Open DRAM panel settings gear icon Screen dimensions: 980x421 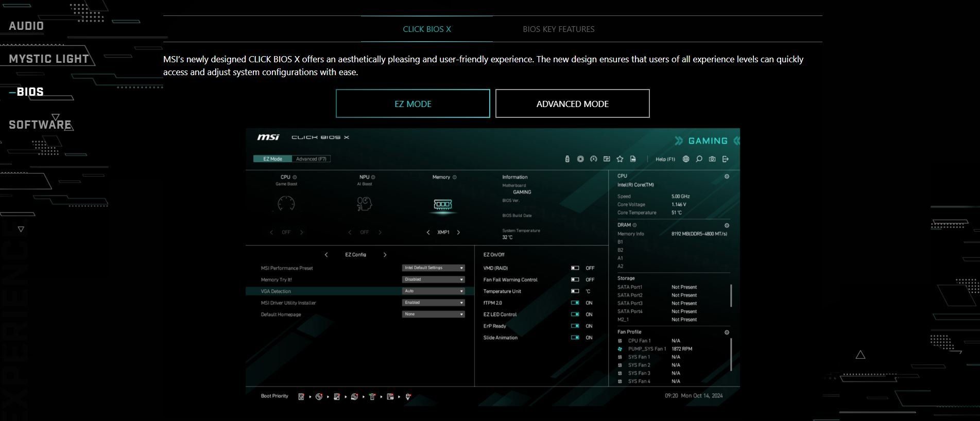click(727, 225)
